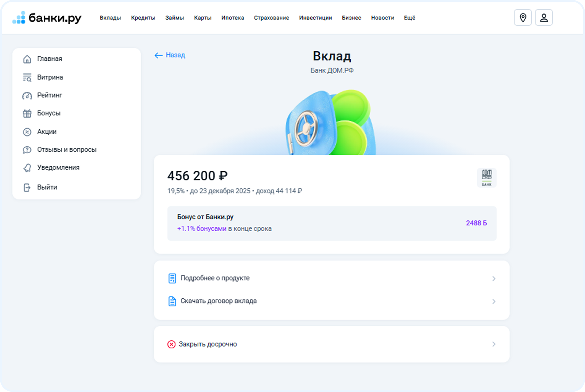Click the банки.ру logo
Screen dimensions: 585x392
tap(47, 18)
